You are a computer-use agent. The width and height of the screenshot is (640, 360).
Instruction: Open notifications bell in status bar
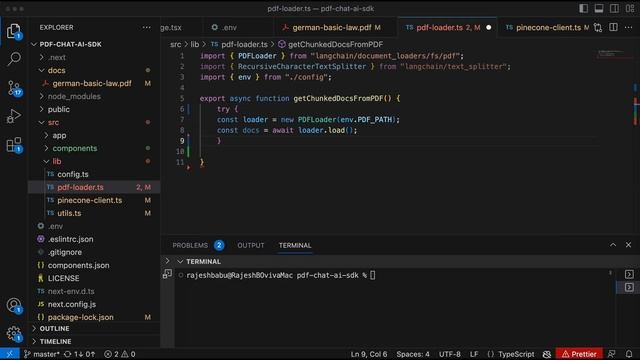pyautogui.click(x=629, y=354)
